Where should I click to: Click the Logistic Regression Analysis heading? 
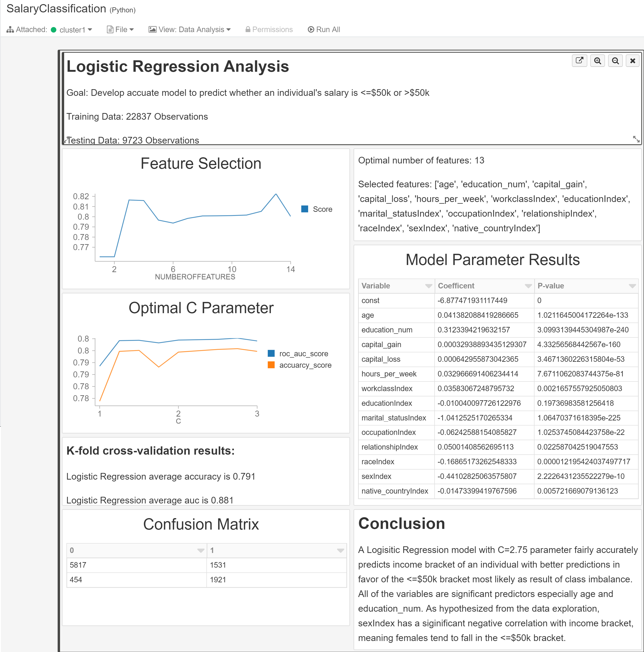point(178,66)
